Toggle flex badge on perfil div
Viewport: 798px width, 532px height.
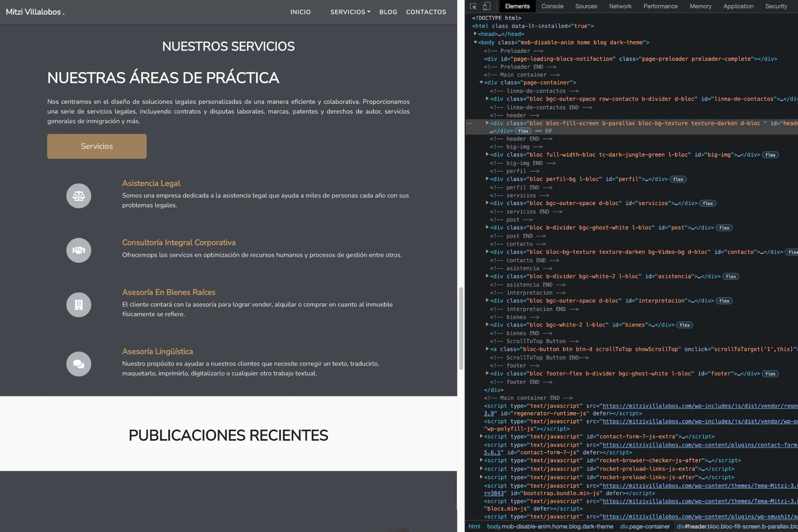[x=678, y=179]
